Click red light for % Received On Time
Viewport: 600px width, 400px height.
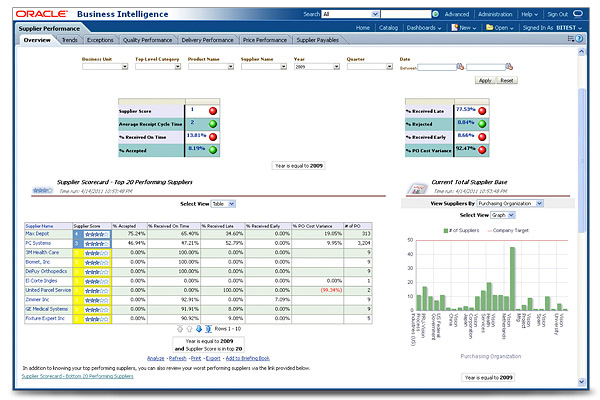point(213,137)
